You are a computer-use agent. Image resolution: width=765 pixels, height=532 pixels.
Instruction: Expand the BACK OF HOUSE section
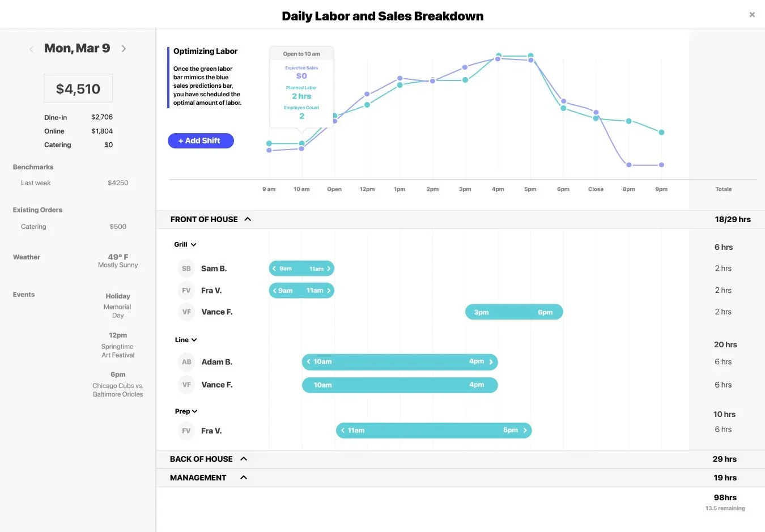243,459
